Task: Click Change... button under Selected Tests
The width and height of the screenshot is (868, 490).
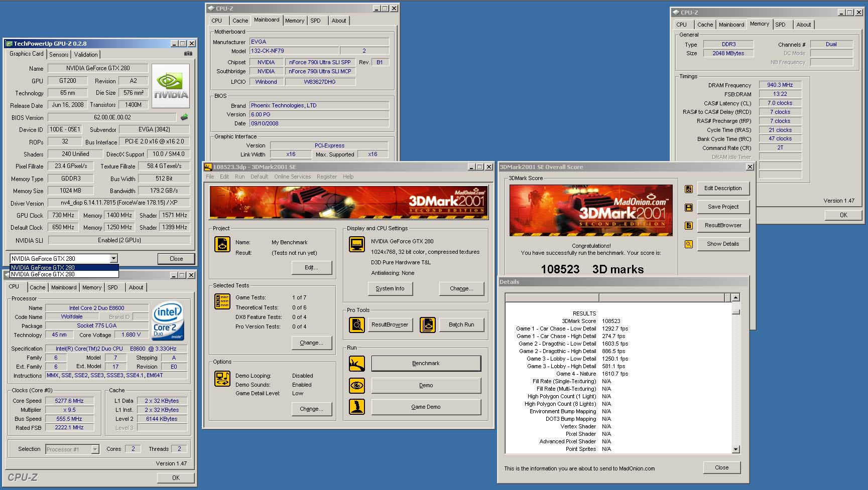Action: click(x=311, y=343)
